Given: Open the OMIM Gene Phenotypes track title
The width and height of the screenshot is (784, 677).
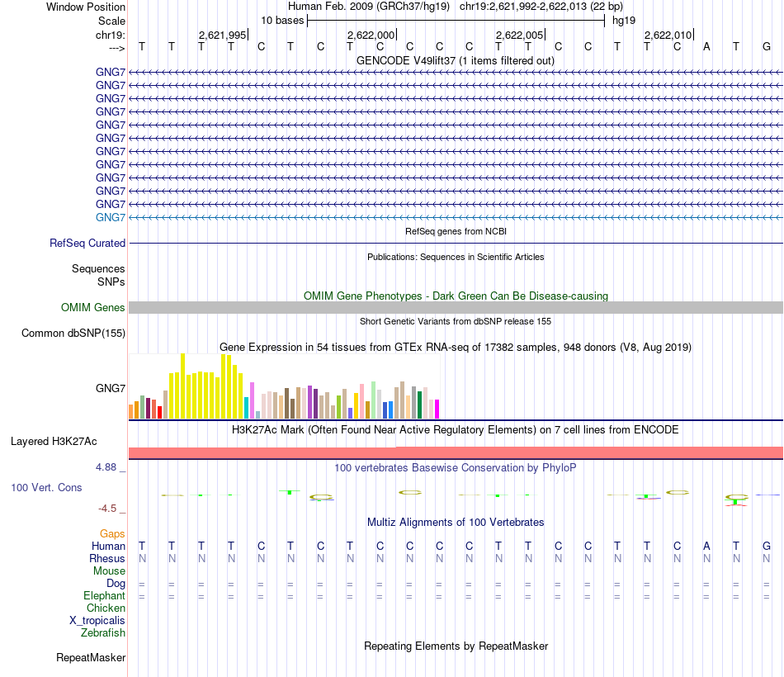Looking at the screenshot, I should click(x=456, y=296).
